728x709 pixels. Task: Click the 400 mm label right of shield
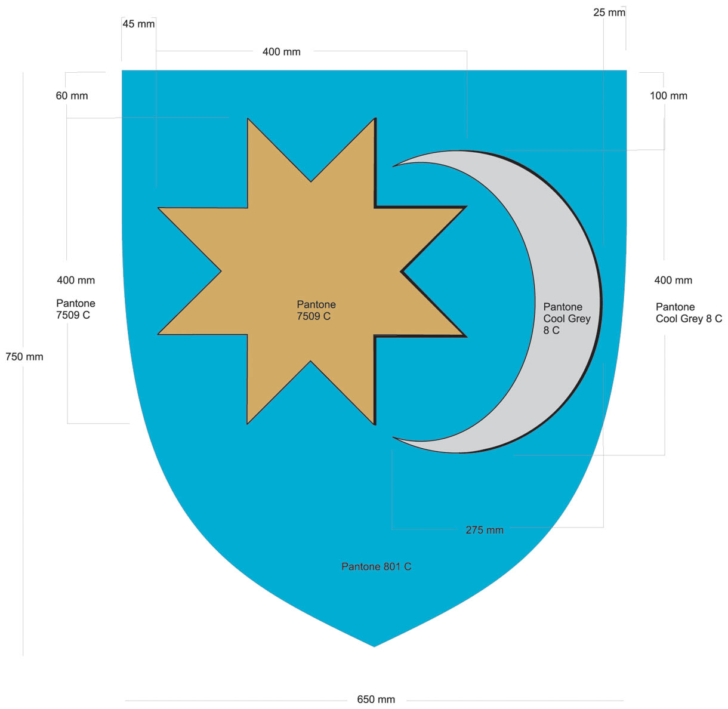pyautogui.click(x=673, y=280)
